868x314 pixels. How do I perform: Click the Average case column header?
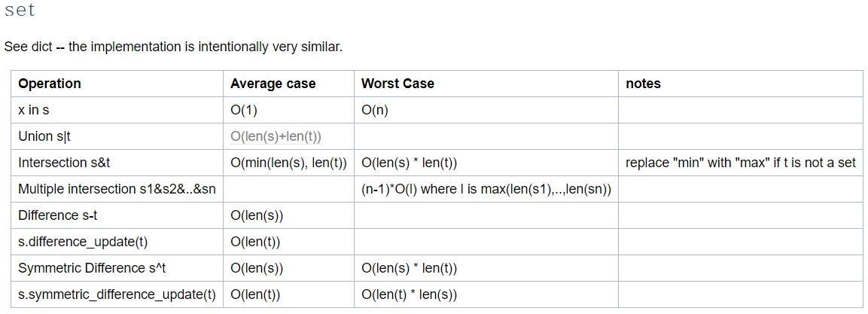pos(273,84)
